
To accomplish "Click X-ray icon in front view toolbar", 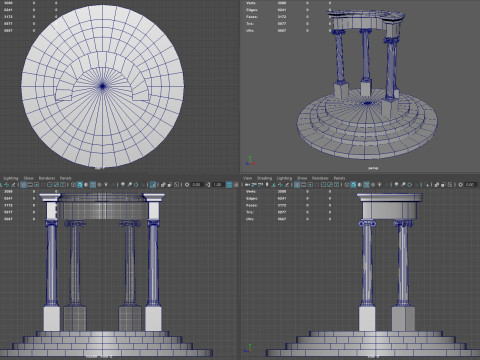I will pyautogui.click(x=163, y=185).
